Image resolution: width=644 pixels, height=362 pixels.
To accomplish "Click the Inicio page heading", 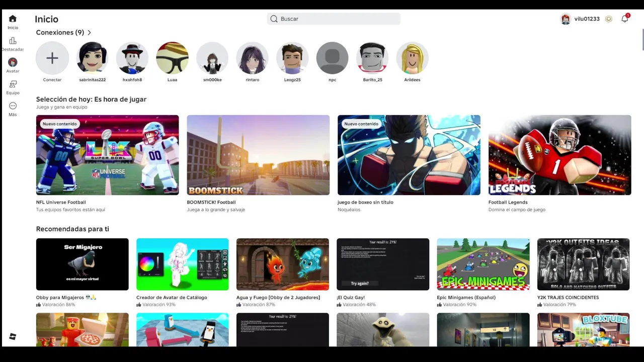I will [46, 19].
